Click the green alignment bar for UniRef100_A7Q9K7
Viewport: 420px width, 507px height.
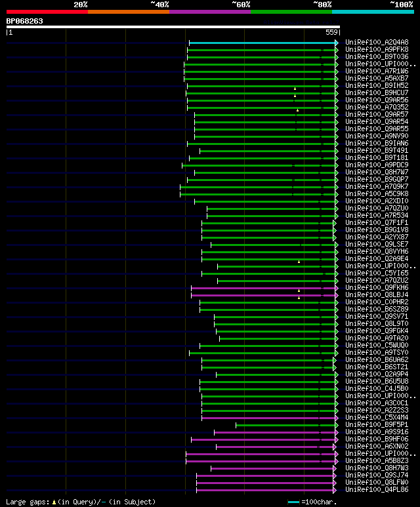(258, 187)
